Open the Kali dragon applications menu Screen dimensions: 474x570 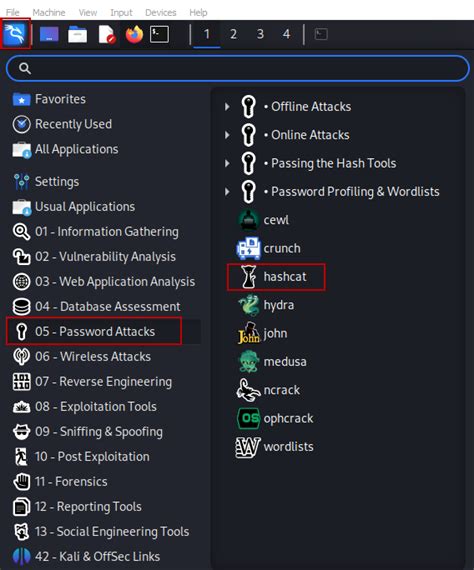point(15,34)
